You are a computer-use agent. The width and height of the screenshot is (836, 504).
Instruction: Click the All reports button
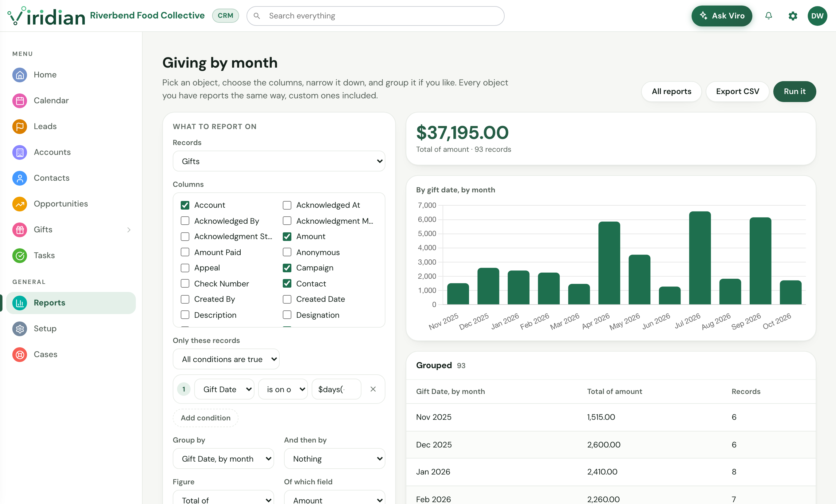[671, 91]
